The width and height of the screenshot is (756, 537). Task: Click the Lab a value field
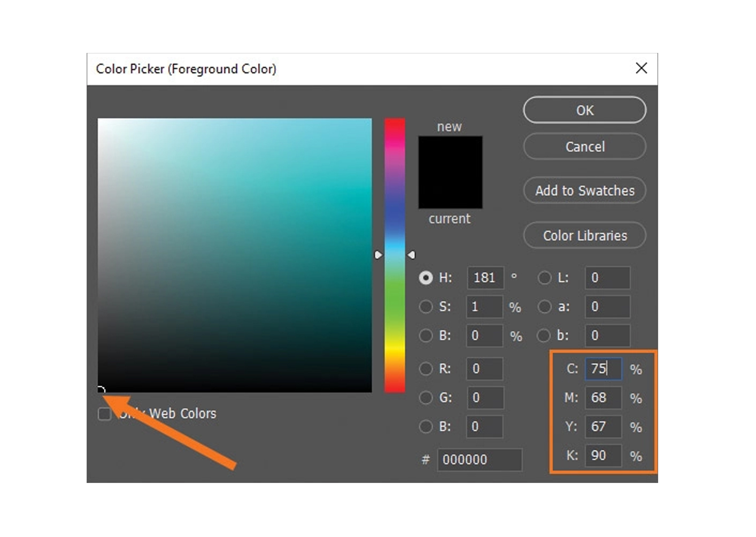point(607,306)
